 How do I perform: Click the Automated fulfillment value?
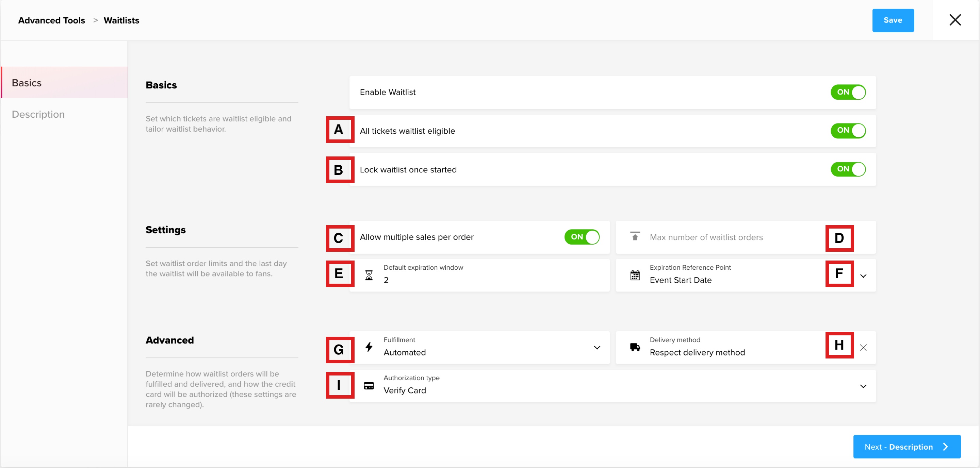pyautogui.click(x=404, y=352)
